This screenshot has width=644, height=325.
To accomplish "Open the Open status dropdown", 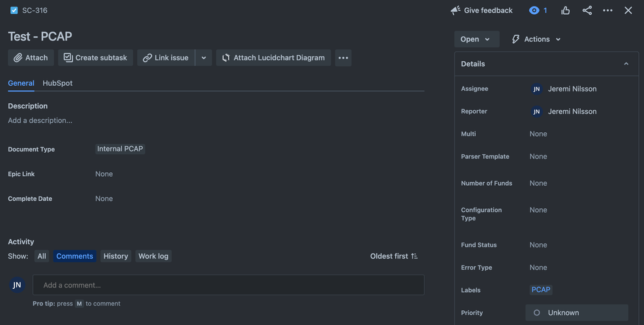I will pyautogui.click(x=477, y=39).
